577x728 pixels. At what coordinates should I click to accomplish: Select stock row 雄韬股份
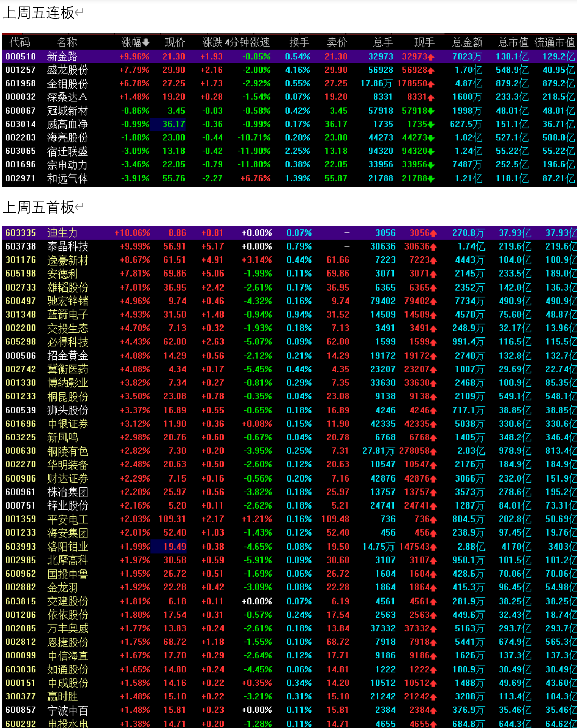click(x=290, y=288)
